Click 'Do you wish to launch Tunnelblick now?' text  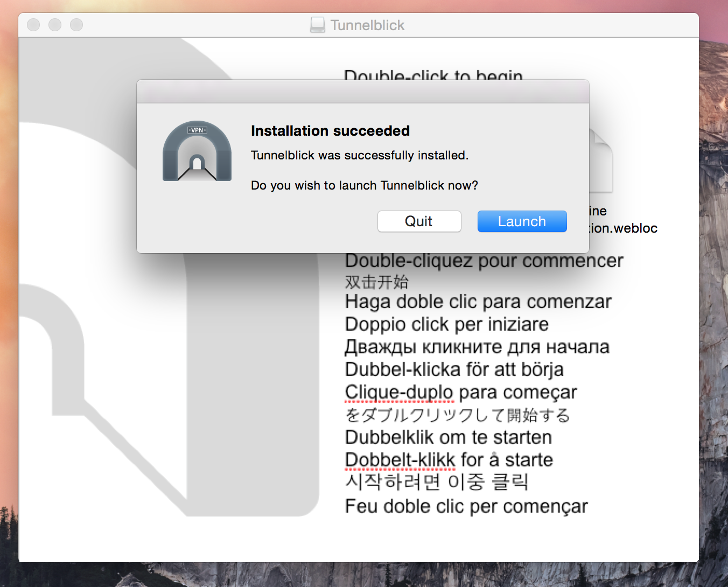tap(364, 186)
